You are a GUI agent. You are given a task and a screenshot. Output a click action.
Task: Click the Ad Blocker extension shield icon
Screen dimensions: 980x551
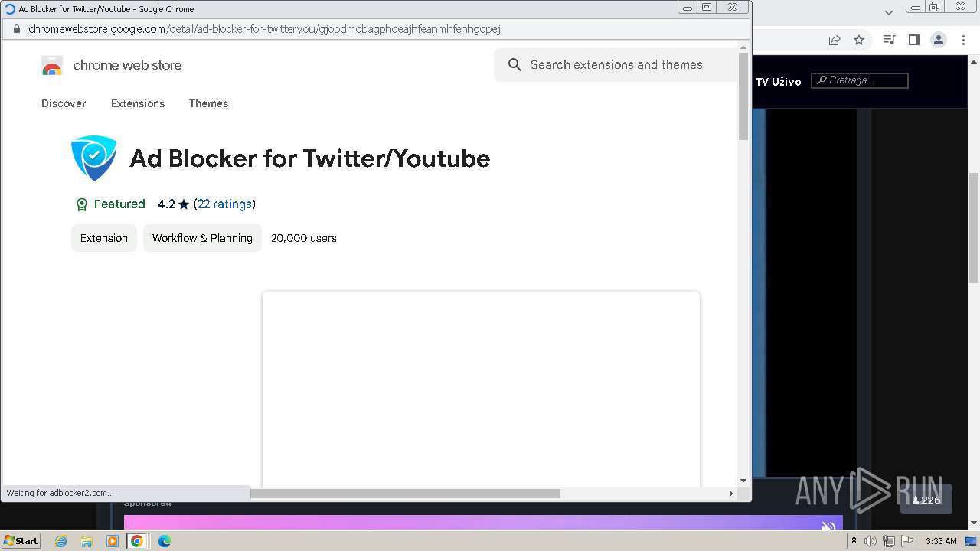tap(93, 158)
